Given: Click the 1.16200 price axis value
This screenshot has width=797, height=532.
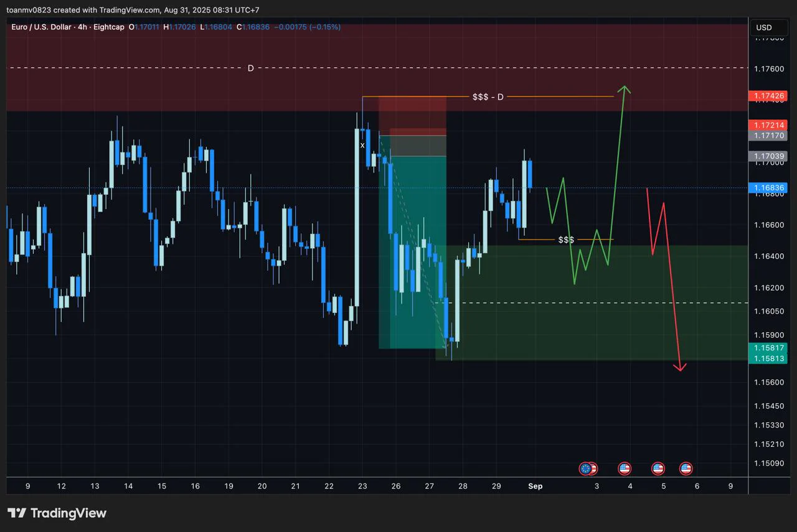Looking at the screenshot, I should point(769,287).
